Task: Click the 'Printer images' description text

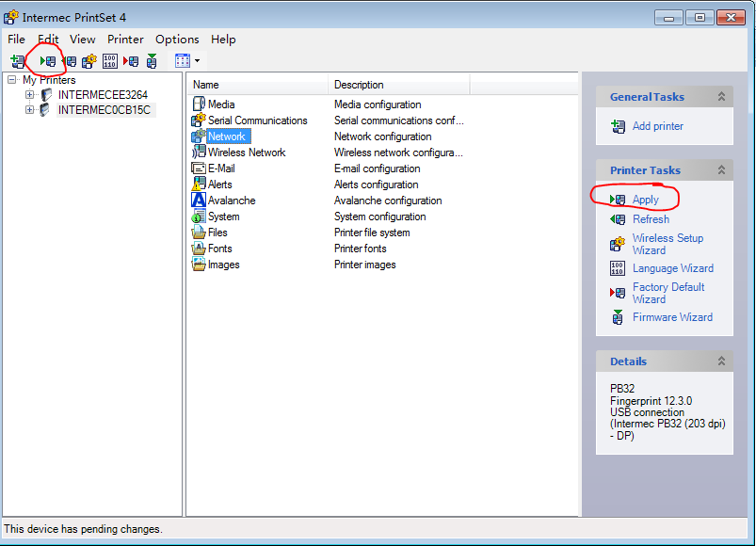Action: click(365, 265)
